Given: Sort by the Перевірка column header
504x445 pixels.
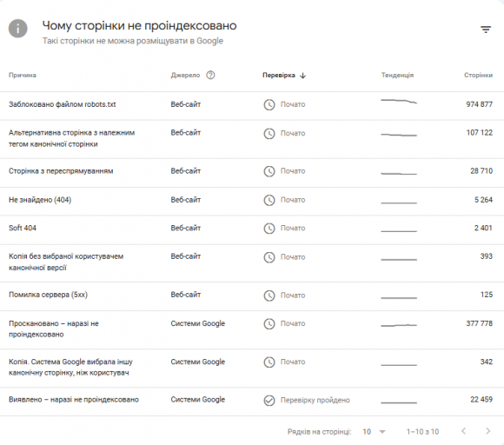Looking at the screenshot, I should click(x=279, y=76).
